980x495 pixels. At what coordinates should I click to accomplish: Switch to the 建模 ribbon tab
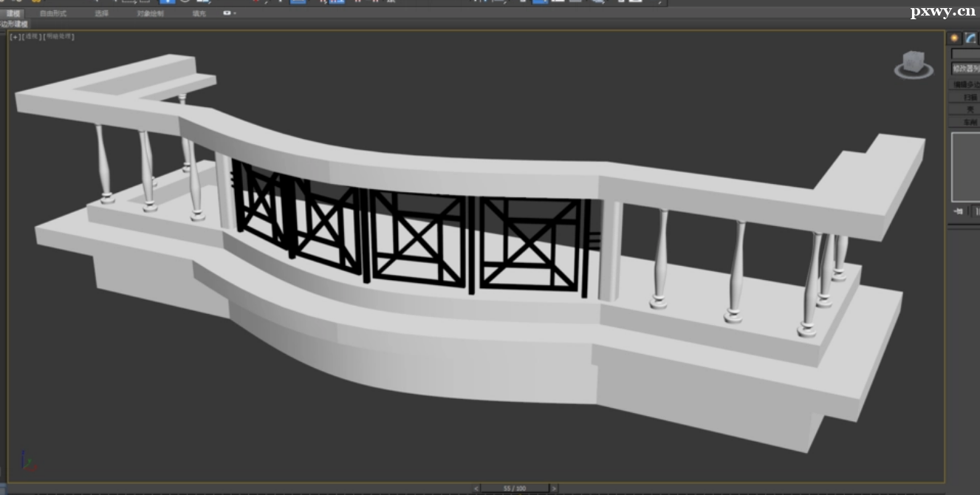tap(13, 13)
